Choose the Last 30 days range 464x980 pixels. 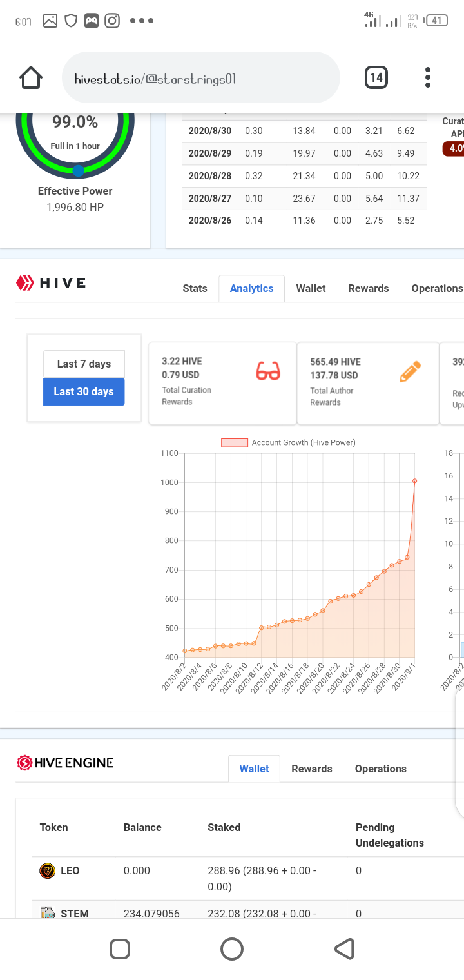(84, 391)
